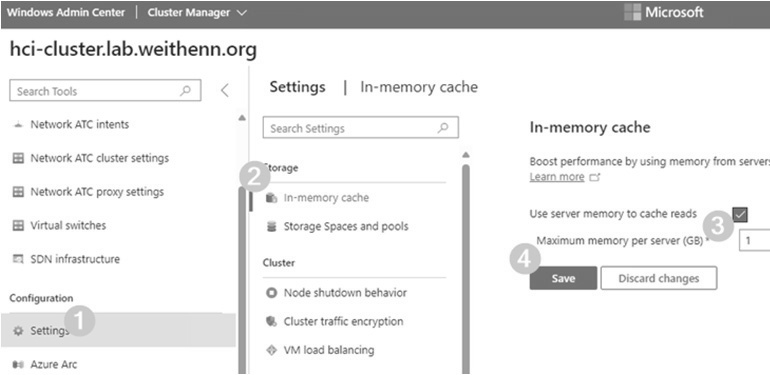This screenshot has height=375, width=770.
Task: Click the settings list scrollbar track
Action: point(466,269)
